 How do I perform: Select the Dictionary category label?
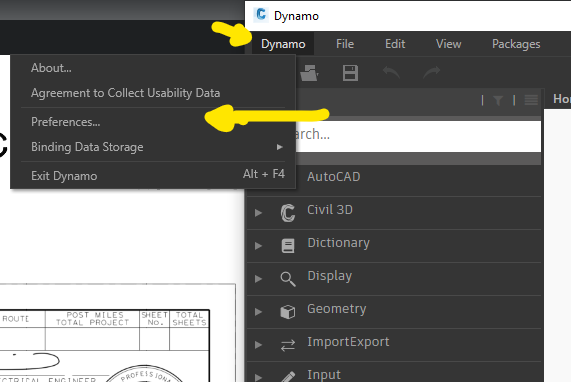(338, 243)
